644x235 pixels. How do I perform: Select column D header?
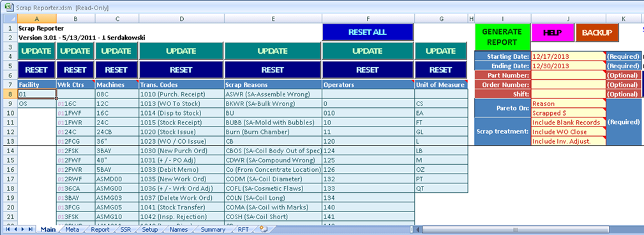point(181,19)
